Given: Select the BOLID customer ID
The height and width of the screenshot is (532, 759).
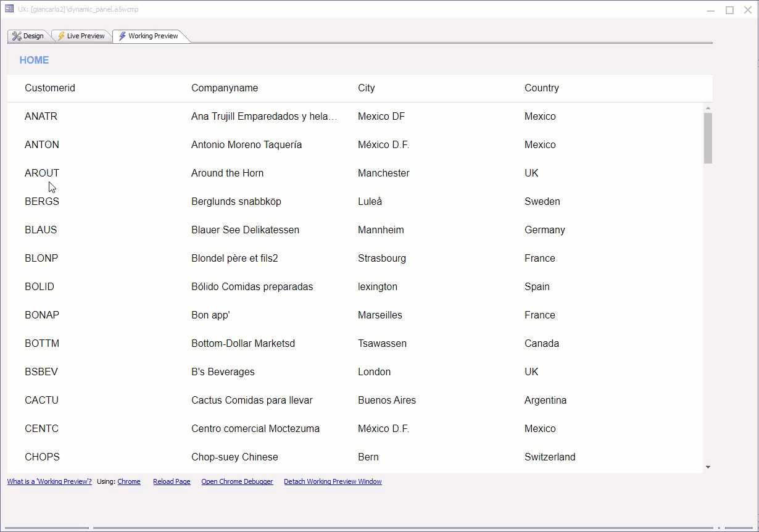Looking at the screenshot, I should (39, 286).
